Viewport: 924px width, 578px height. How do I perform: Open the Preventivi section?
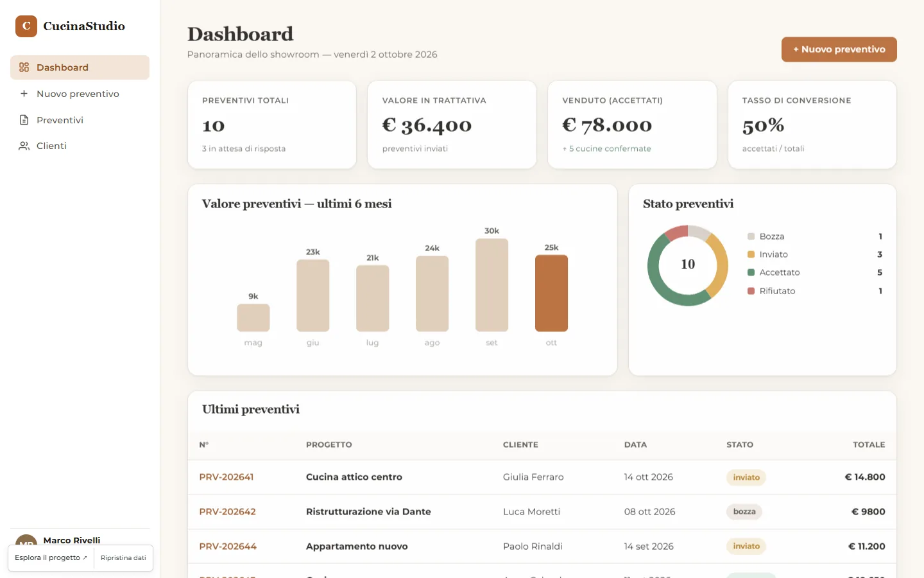(80, 120)
